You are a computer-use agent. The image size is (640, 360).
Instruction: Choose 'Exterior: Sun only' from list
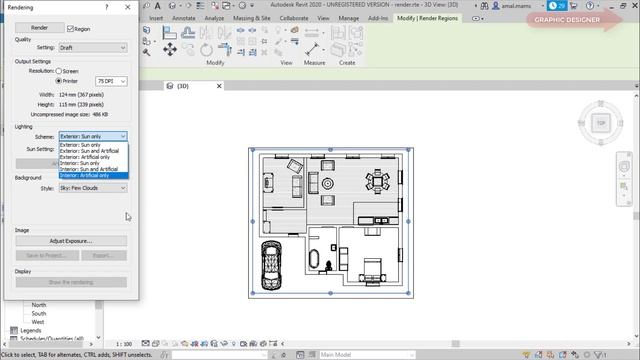click(x=93, y=145)
